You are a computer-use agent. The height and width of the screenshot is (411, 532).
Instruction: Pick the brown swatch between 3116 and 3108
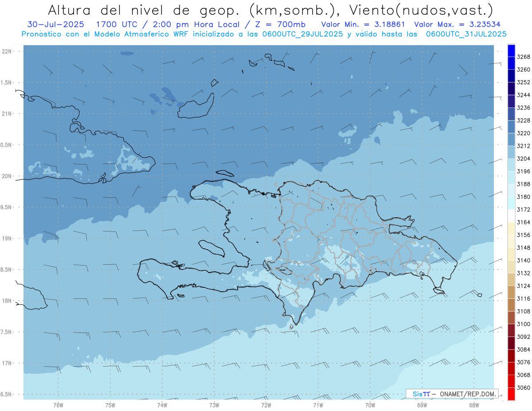[x=511, y=305]
